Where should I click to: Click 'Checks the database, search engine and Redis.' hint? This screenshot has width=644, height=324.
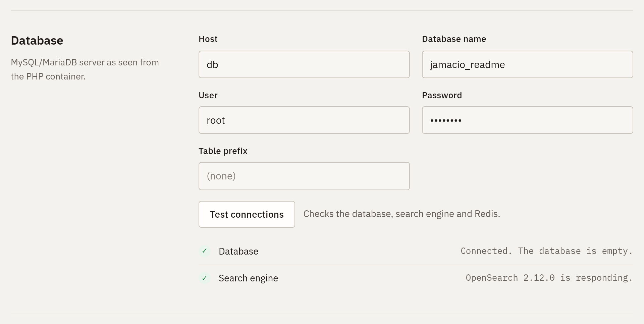pos(402,214)
